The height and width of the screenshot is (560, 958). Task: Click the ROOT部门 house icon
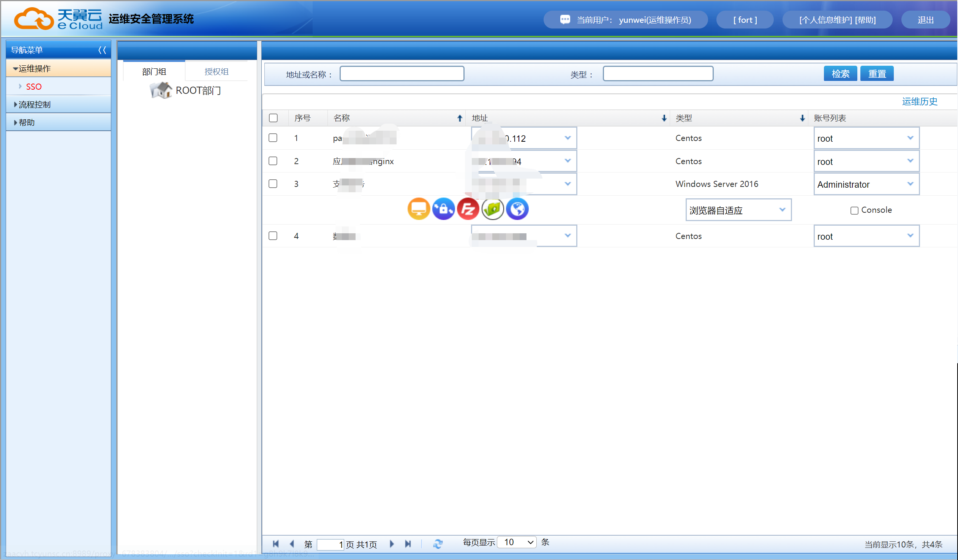click(161, 90)
